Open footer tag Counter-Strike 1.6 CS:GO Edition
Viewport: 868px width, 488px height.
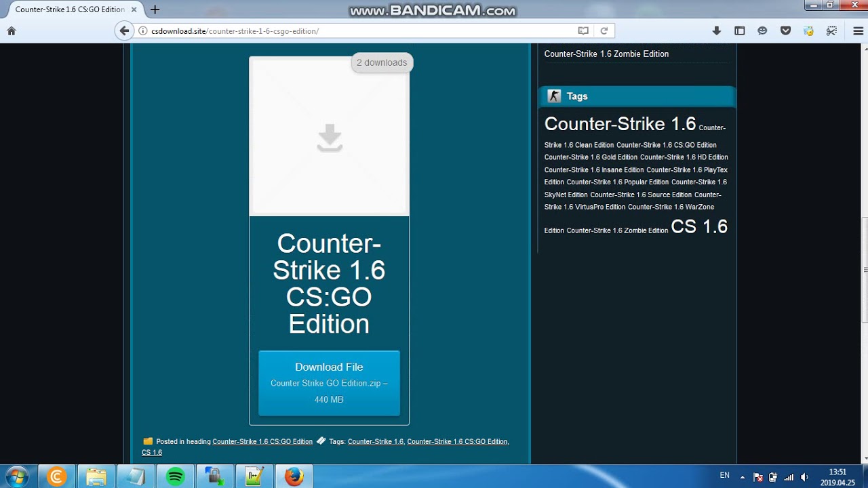(x=457, y=441)
